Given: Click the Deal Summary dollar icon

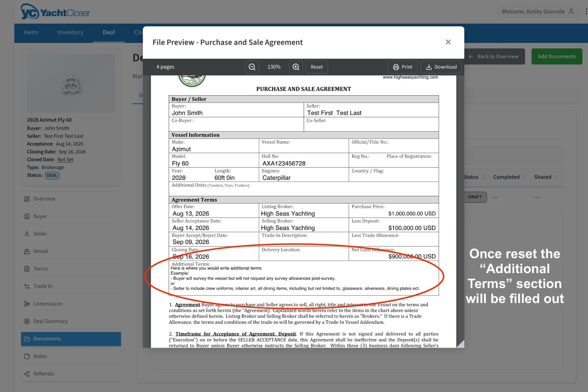Looking at the screenshot, I should coord(27,321).
